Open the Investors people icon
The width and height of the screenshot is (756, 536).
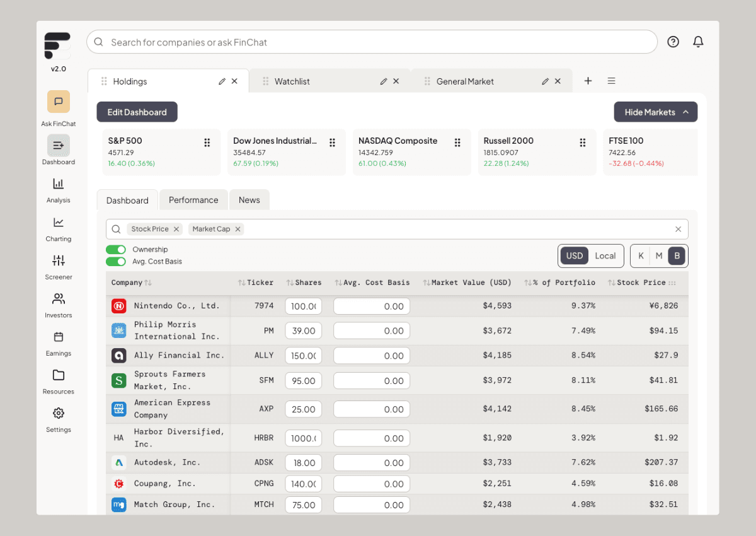[x=58, y=298]
